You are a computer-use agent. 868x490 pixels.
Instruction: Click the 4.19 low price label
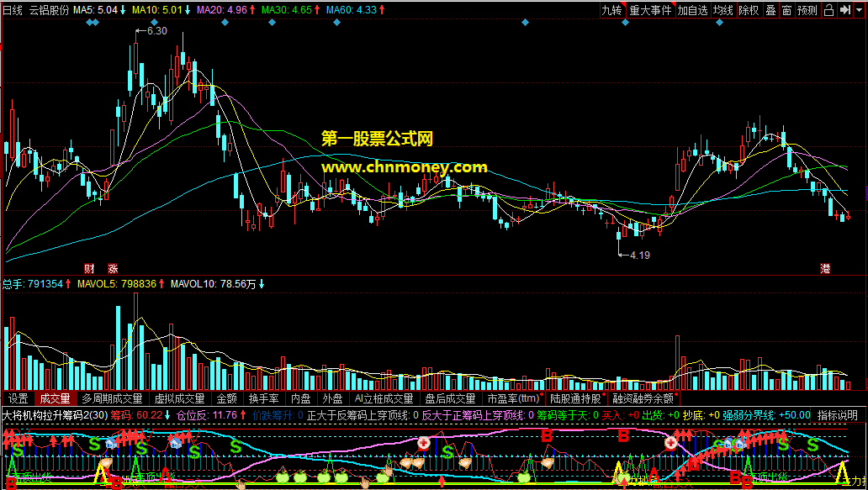coord(639,255)
